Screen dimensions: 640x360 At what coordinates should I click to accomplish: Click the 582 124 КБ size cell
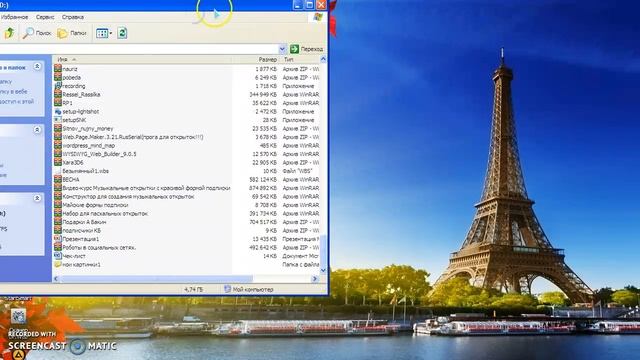pyautogui.click(x=263, y=180)
